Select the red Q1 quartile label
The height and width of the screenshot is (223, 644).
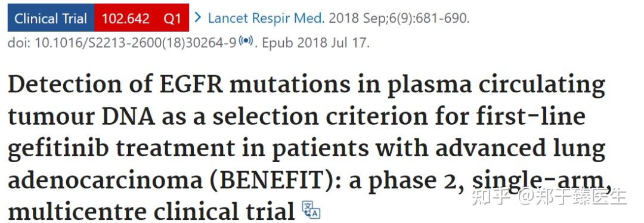[172, 18]
